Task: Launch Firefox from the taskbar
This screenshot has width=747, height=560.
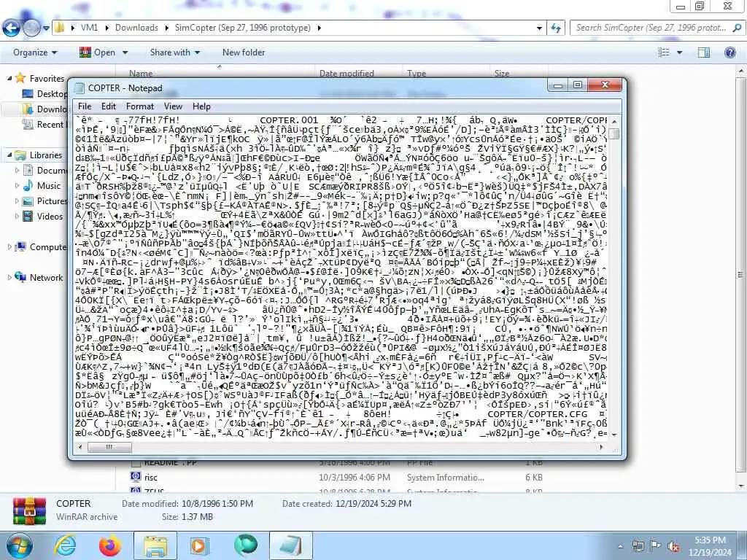Action: pyautogui.click(x=110, y=545)
